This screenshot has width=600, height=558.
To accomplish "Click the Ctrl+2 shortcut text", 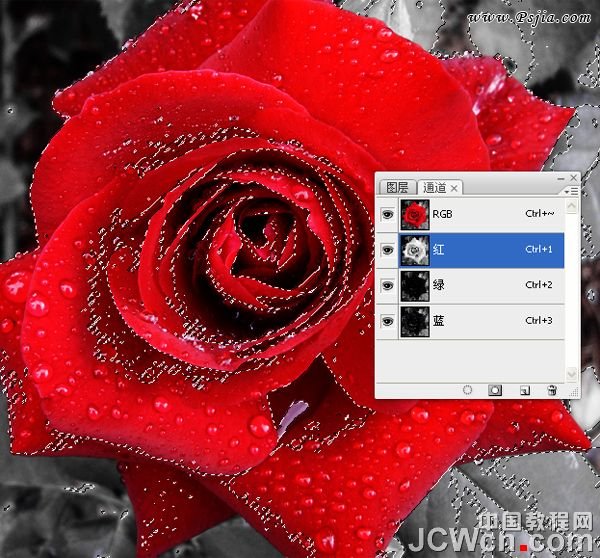I will click(539, 285).
